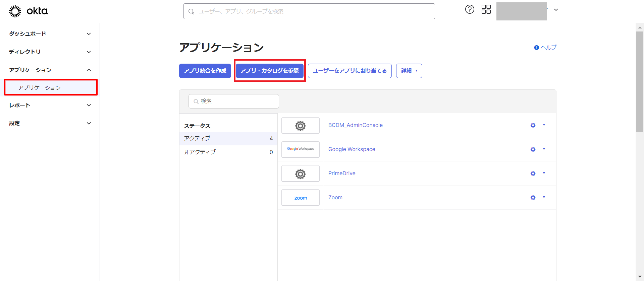
Task: Click the application list 検索 field
Action: [x=234, y=101]
